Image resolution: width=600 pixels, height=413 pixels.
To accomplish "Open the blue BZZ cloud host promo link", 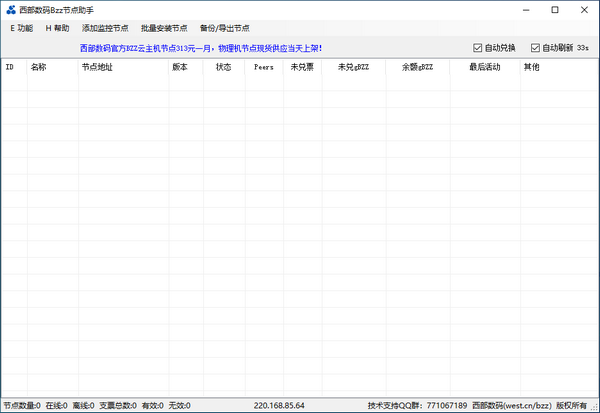I will [x=201, y=47].
